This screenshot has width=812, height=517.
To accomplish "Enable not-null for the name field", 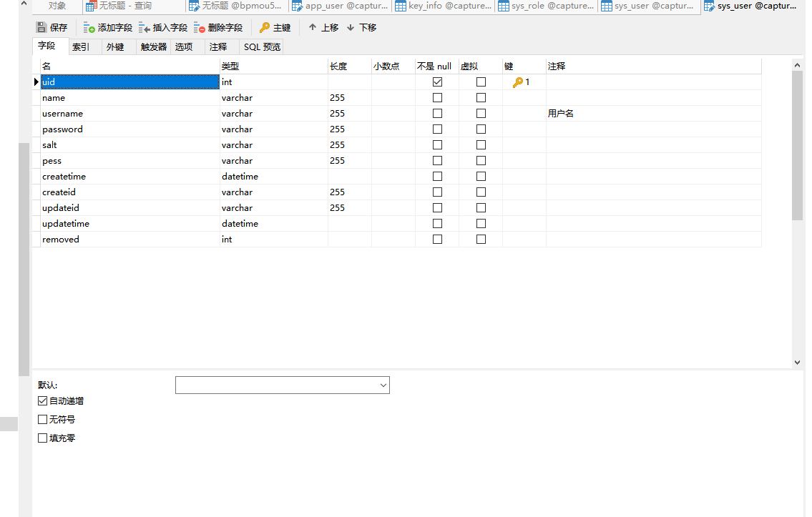I will [x=438, y=97].
